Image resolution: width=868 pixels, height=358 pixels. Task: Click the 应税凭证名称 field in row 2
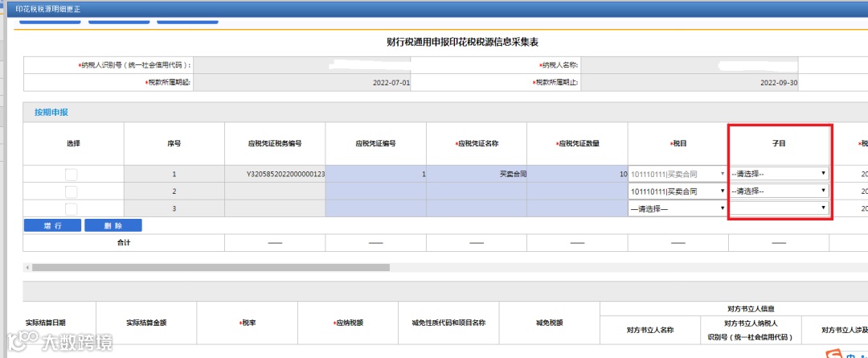tap(477, 191)
